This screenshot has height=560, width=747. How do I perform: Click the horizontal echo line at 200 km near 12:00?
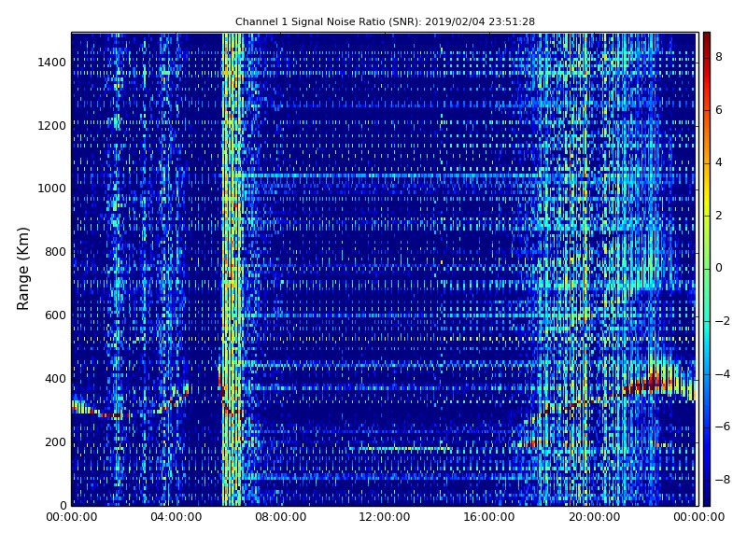coord(401,448)
